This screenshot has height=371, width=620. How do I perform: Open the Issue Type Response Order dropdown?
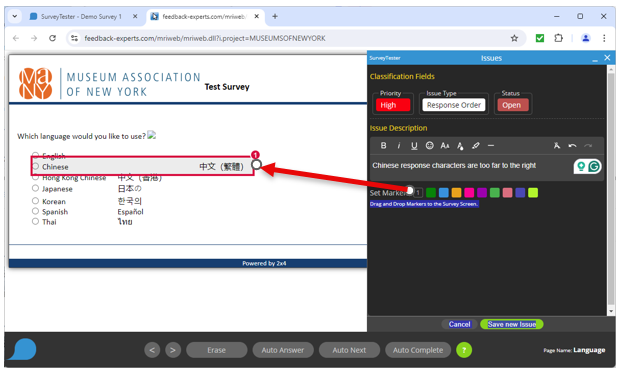[454, 105]
